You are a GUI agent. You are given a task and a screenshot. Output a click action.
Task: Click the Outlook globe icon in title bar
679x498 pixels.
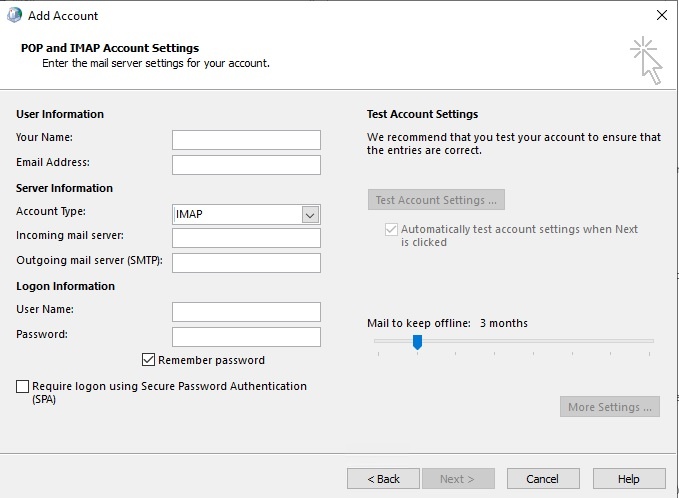14,15
